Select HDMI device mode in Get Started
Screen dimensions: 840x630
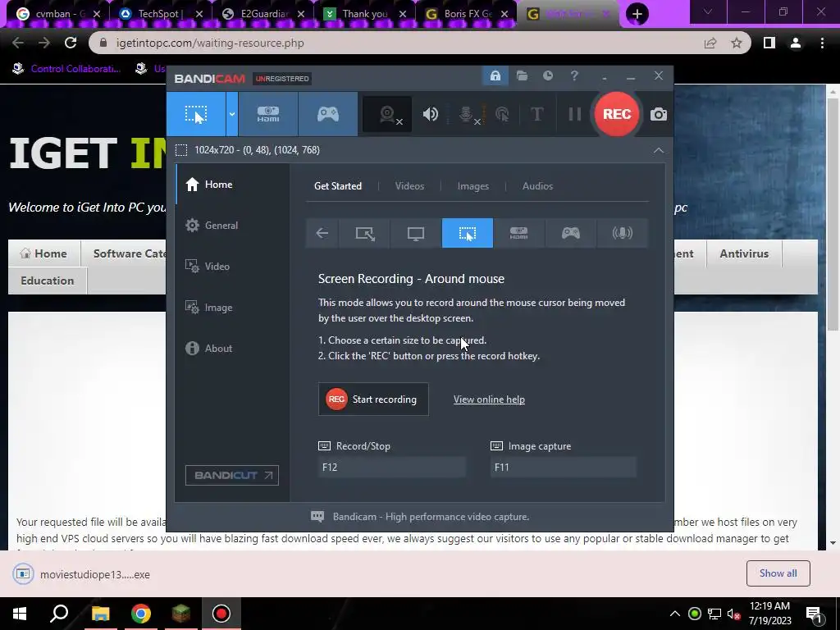tap(518, 233)
